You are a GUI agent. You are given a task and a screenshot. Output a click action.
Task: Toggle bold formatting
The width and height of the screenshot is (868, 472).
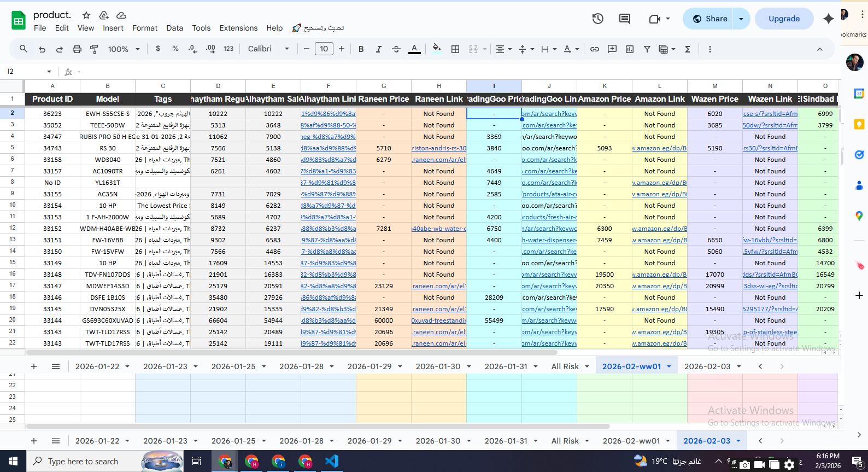361,49
